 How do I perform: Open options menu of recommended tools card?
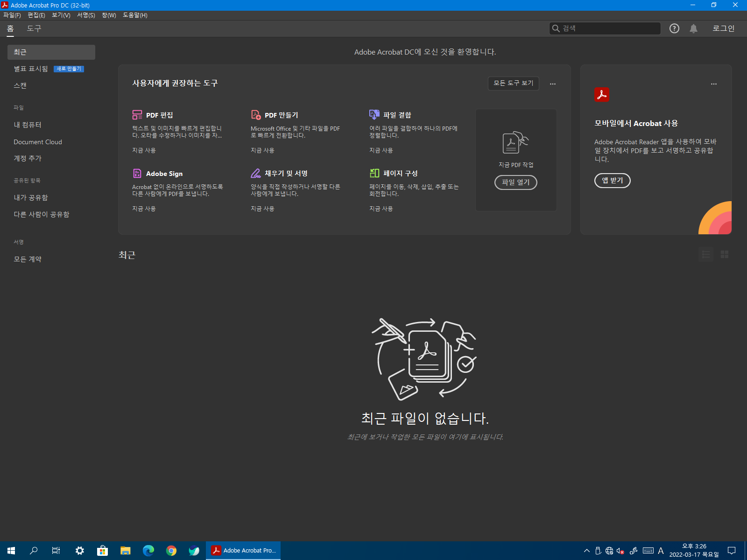click(x=553, y=84)
